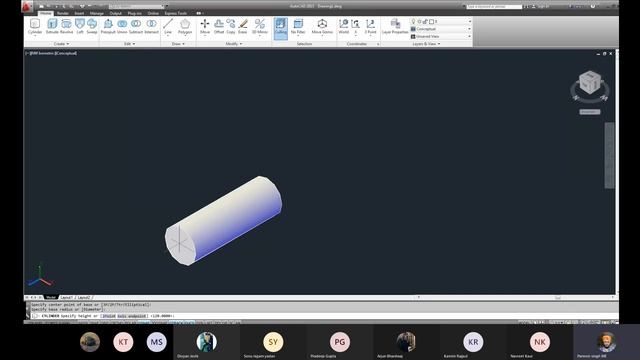Expand the Draw panel dropdown

click(x=178, y=44)
